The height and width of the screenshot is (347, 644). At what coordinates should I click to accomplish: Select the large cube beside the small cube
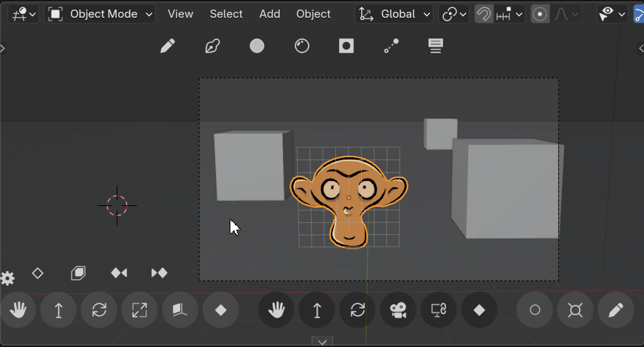[x=507, y=189]
